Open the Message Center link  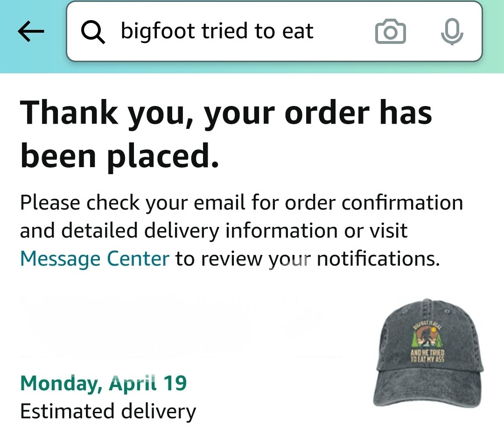94,259
